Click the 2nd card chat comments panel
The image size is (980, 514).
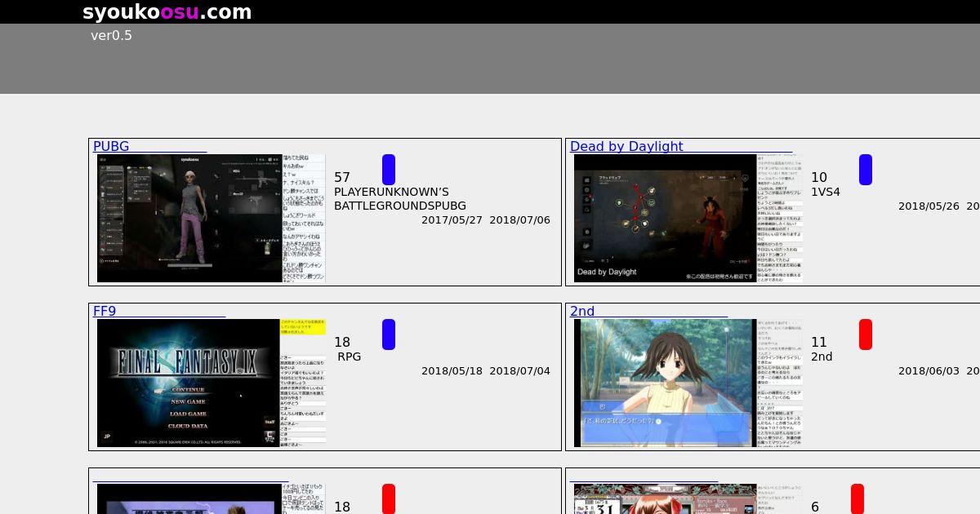tap(780, 383)
